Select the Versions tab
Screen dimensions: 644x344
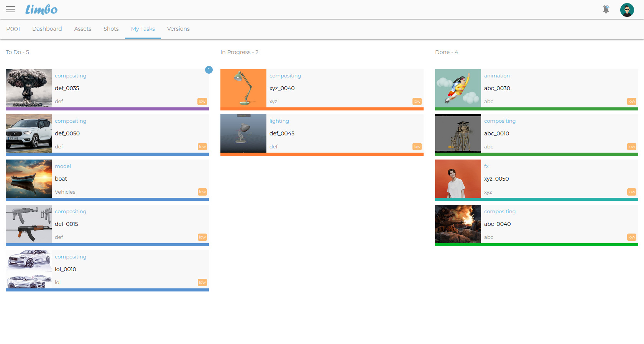[178, 29]
